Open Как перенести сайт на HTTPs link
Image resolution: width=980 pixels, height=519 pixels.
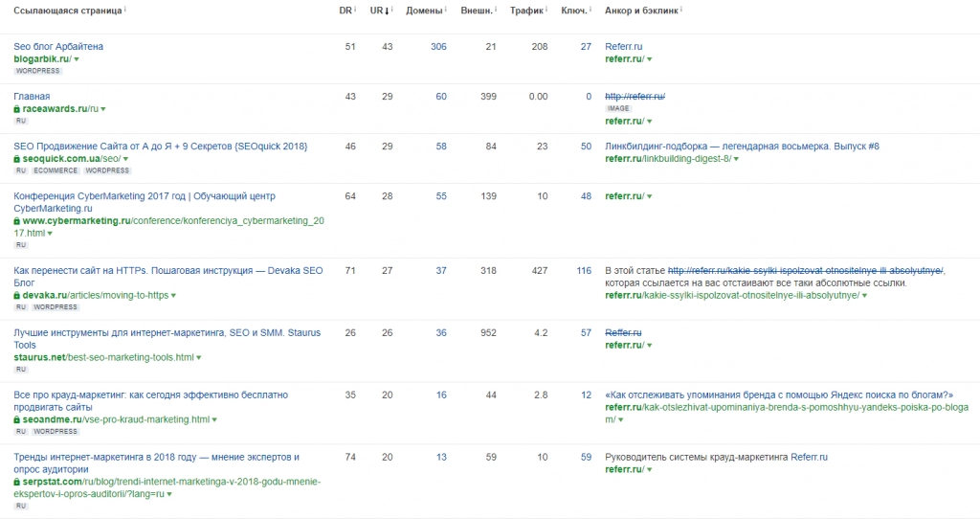pyautogui.click(x=168, y=277)
